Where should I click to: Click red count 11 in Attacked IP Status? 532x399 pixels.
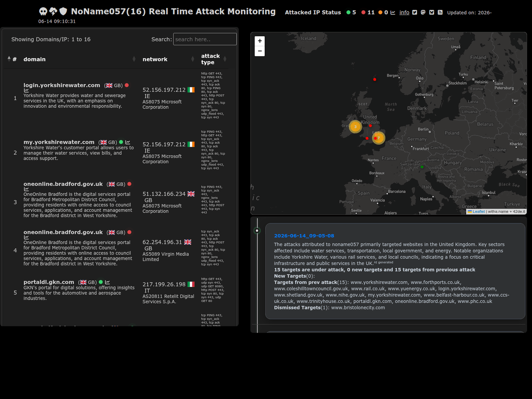pos(371,12)
